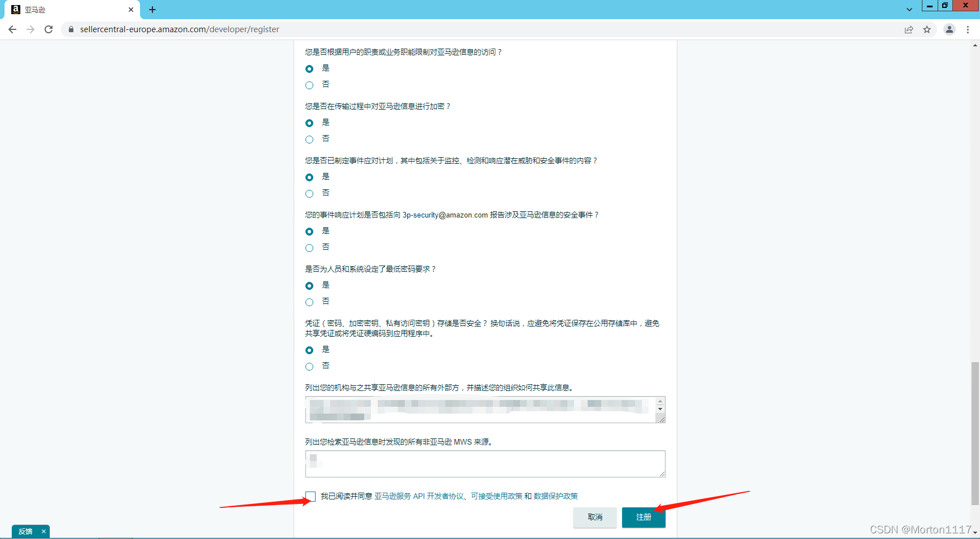Click the page vertical scrollbar thumb
This screenshot has height=539, width=980.
point(975,433)
